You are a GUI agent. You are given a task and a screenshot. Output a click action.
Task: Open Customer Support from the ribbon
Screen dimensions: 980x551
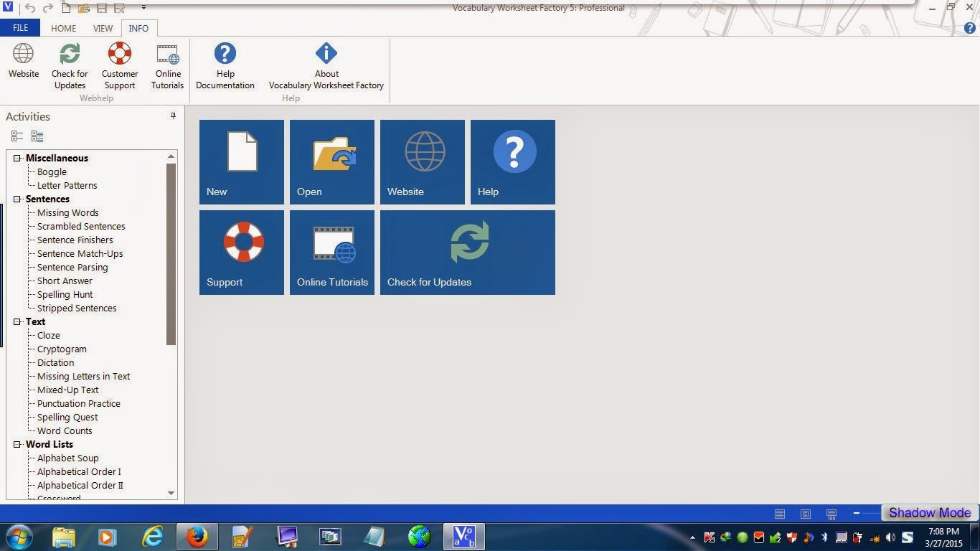(120, 66)
